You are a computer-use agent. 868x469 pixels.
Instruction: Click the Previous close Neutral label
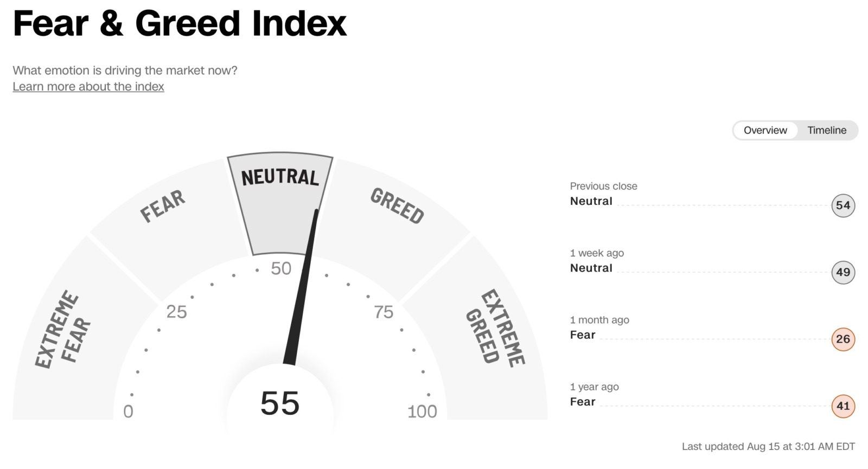pos(591,201)
